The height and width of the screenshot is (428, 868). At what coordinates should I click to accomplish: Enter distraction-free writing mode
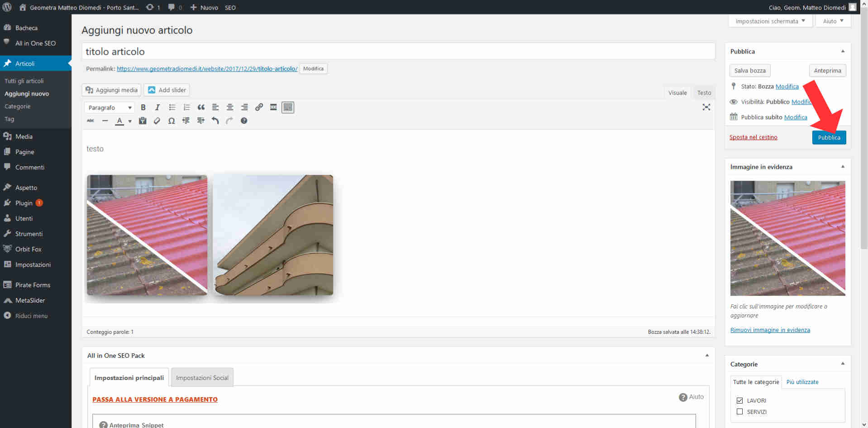(706, 107)
